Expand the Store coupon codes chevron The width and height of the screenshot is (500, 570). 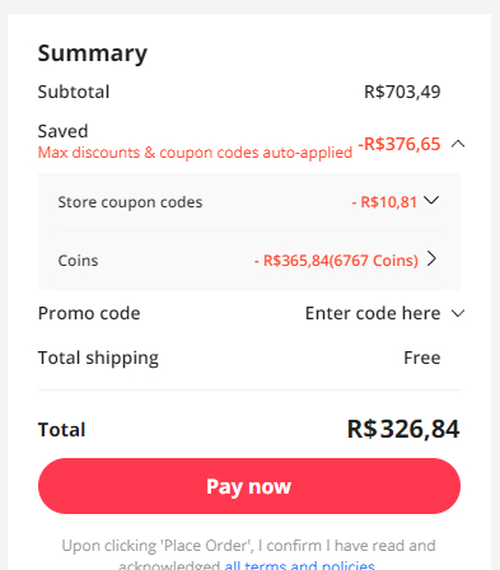tap(431, 200)
